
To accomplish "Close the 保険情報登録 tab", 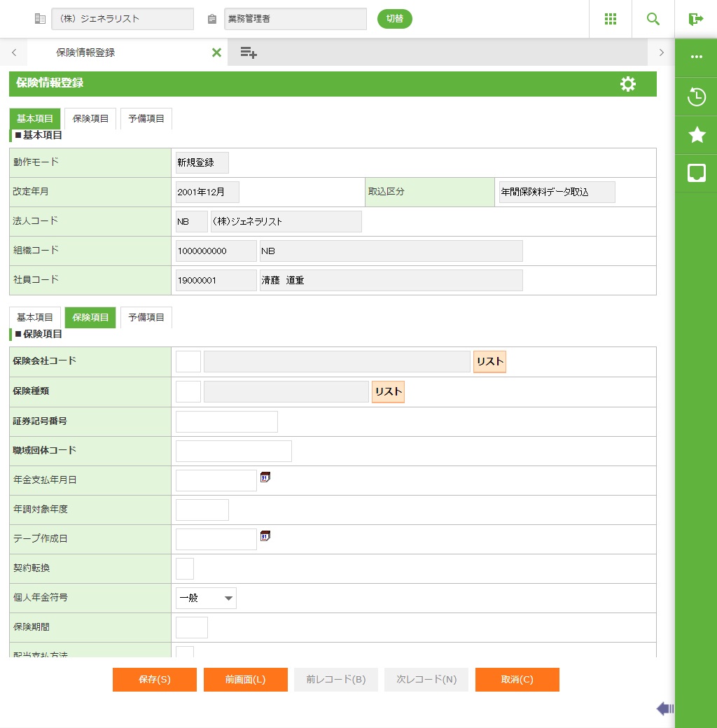I will (216, 52).
